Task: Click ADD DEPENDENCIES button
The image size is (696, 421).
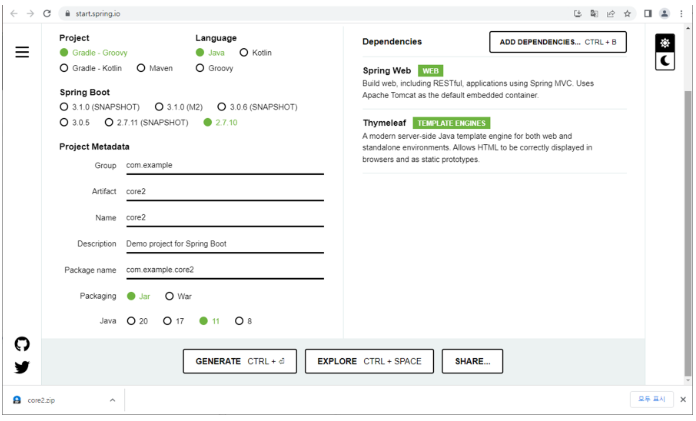Action: (x=558, y=42)
